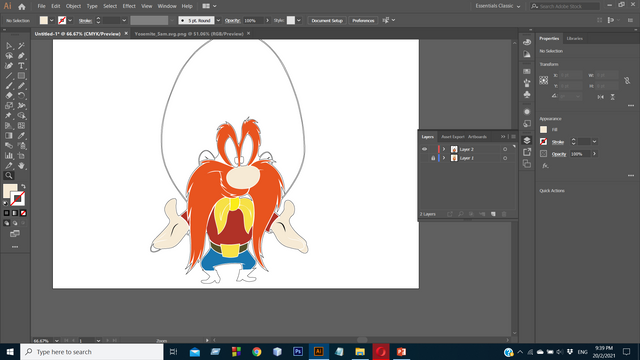Viewport: 640px width, 360px height.
Task: Select the Eyedropper tool
Action: (x=21, y=136)
